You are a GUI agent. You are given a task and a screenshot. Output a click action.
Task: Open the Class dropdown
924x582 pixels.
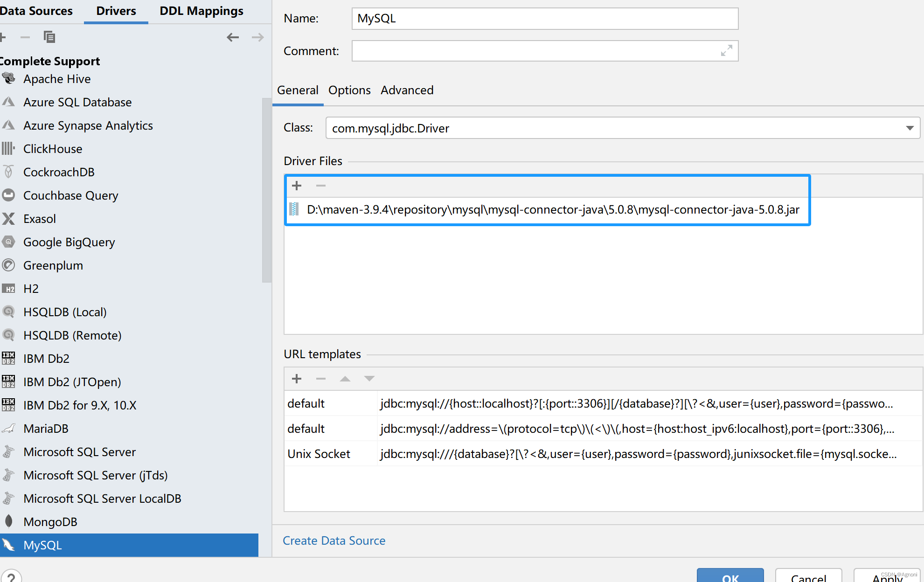pos(909,128)
